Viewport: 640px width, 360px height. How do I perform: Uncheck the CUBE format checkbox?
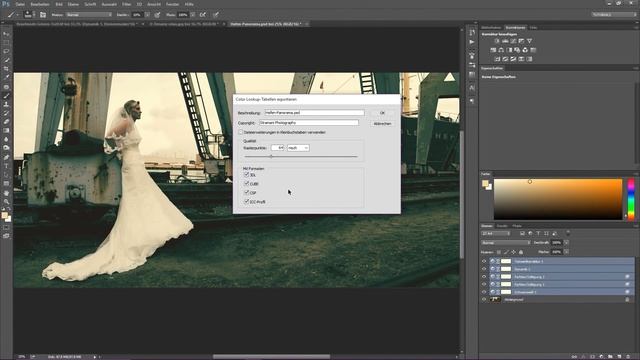(247, 184)
